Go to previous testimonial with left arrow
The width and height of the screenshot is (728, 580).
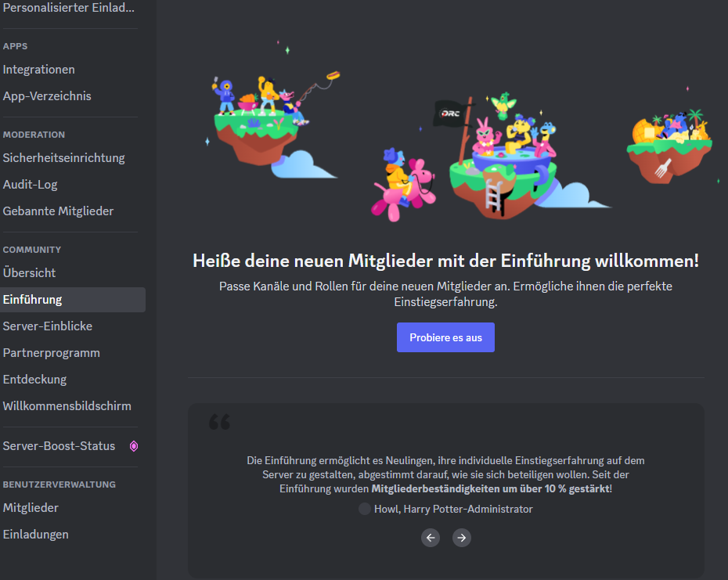(x=431, y=538)
